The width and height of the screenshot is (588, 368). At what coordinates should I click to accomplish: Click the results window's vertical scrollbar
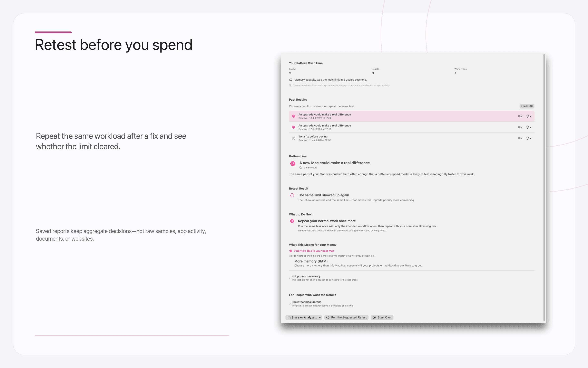[544, 187]
